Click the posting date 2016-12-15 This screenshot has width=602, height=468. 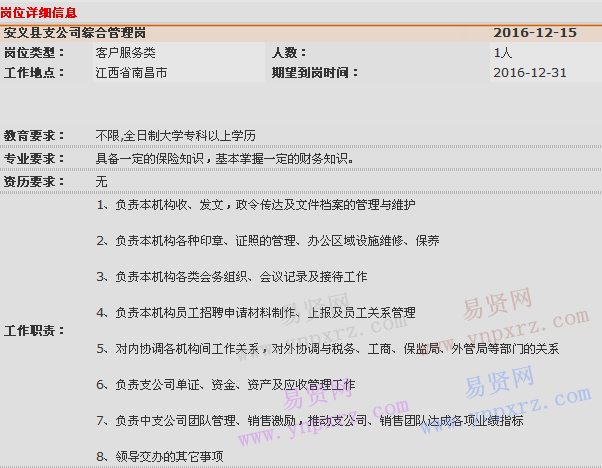tap(535, 33)
